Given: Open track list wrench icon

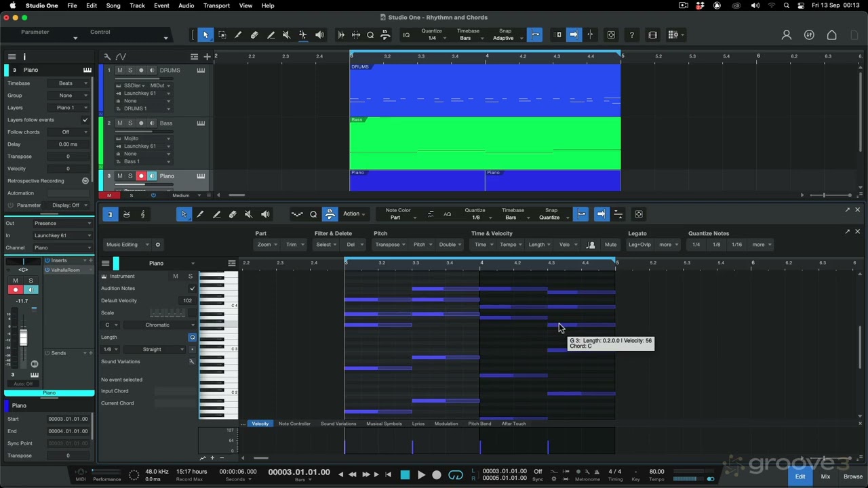Looking at the screenshot, I should click(107, 57).
